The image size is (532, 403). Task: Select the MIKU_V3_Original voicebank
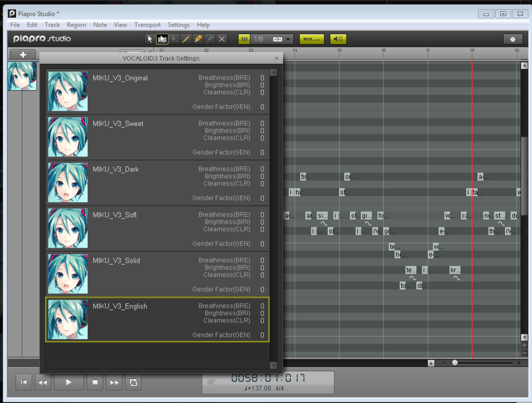click(x=157, y=92)
